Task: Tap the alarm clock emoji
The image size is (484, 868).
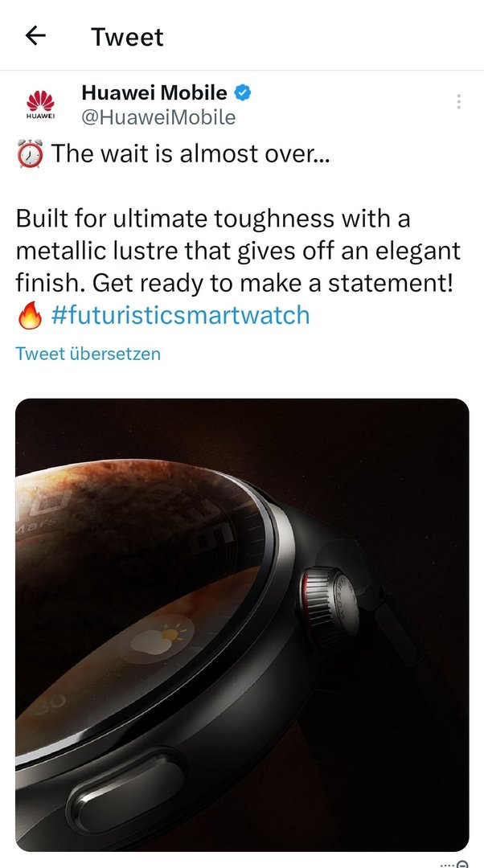Action: (31, 154)
